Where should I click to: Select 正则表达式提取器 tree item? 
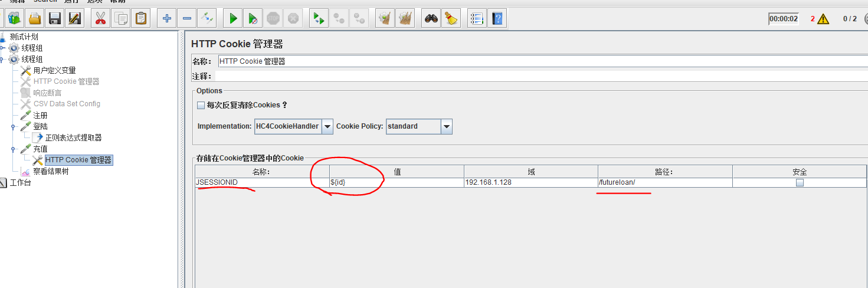coord(73,138)
